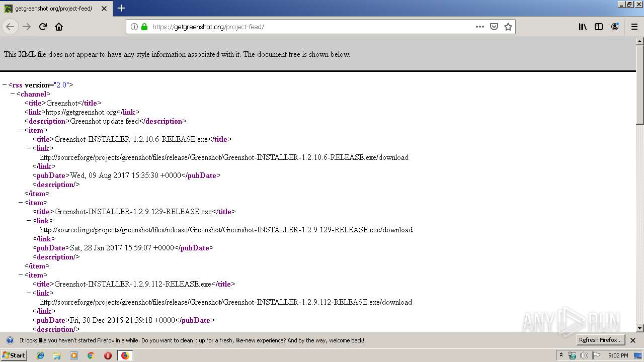
Task: Collapse the rss version 2.0 node
Action: 5,85
